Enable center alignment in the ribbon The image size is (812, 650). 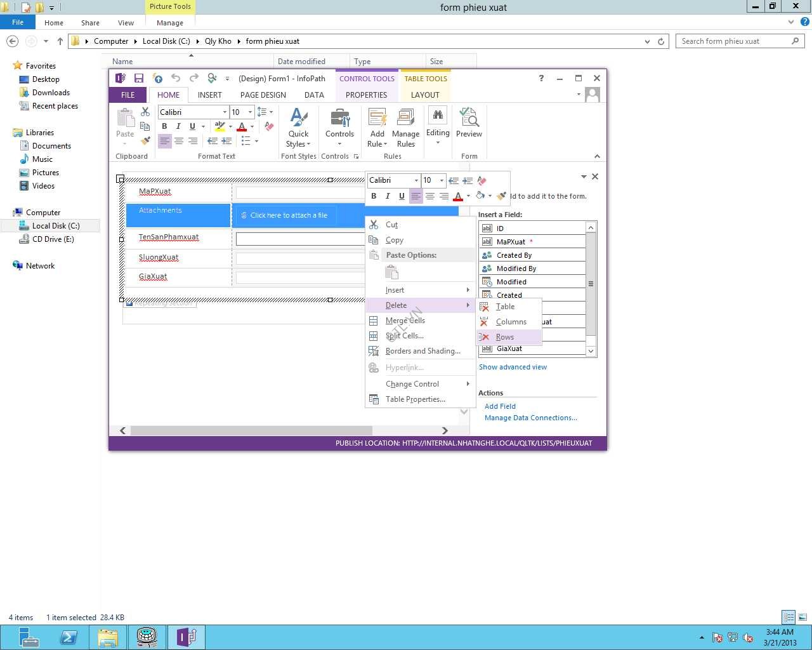point(179,141)
